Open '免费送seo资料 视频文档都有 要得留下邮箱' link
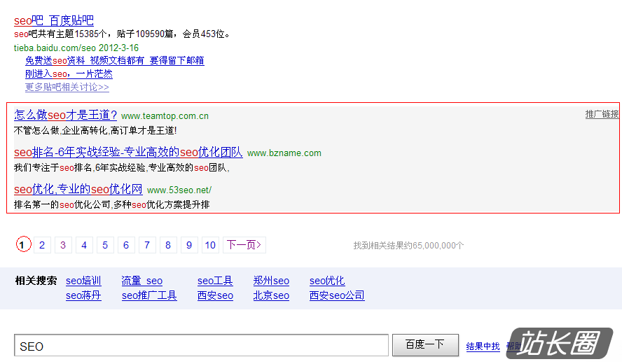Screen dimensions: 622x364 [x=115, y=61]
